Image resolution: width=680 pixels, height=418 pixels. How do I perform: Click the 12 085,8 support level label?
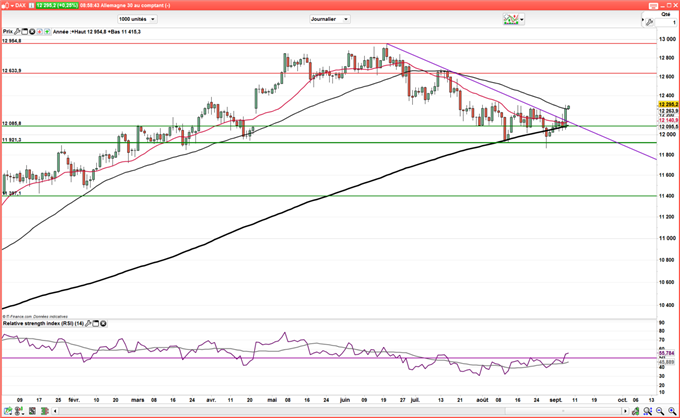pos(12,124)
